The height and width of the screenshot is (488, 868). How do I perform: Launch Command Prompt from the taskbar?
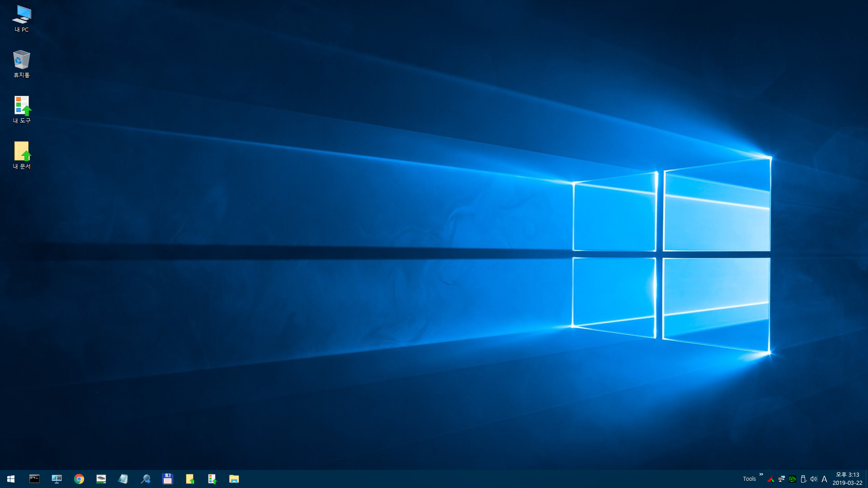(34, 479)
